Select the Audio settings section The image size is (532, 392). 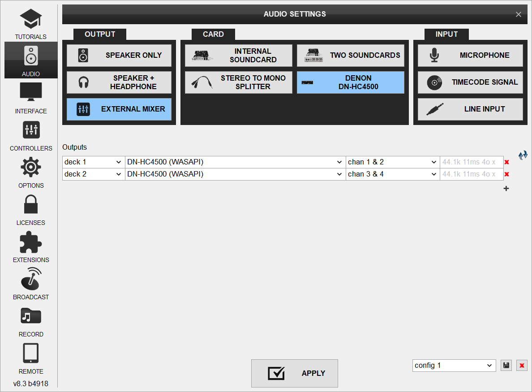click(x=31, y=60)
